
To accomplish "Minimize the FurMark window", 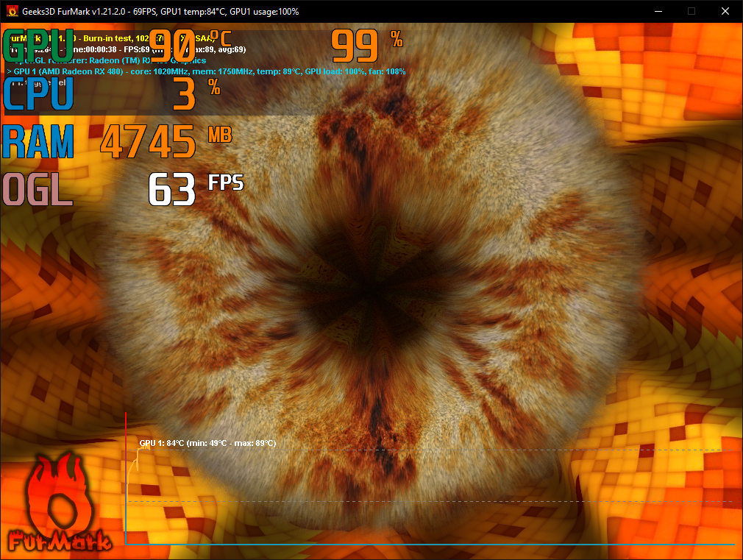I will pyautogui.click(x=658, y=11).
